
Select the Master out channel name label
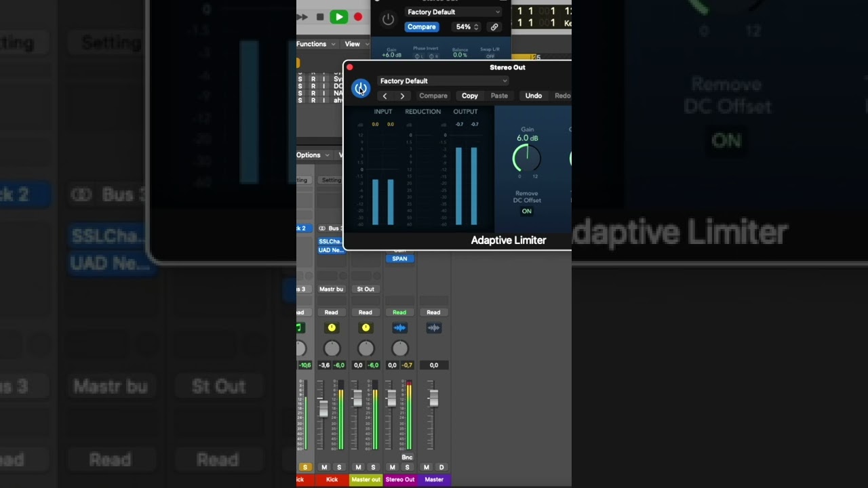point(366,480)
